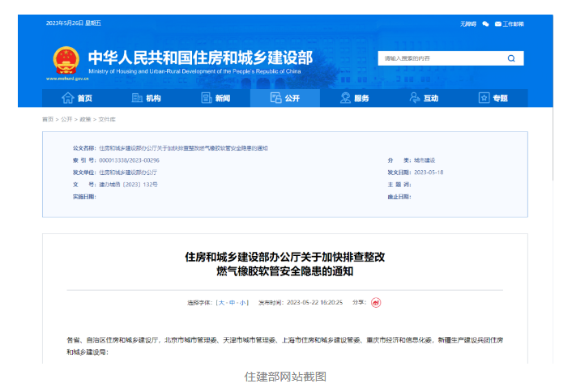
Task: Select small font size 小
Action: tap(242, 303)
